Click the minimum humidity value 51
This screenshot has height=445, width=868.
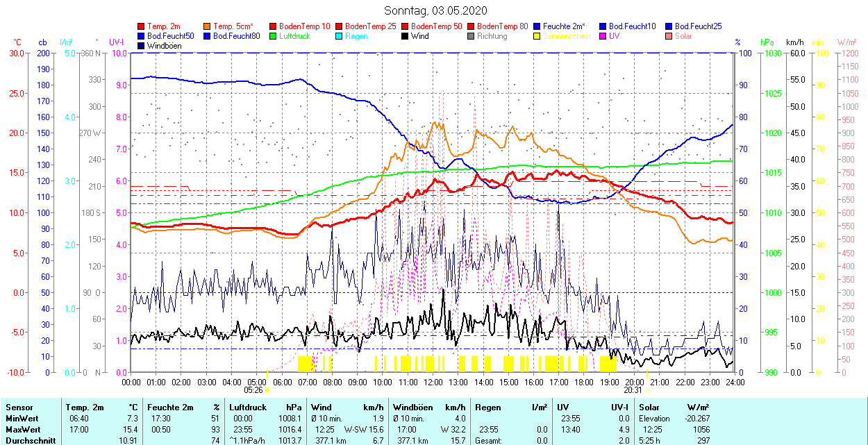coord(215,419)
